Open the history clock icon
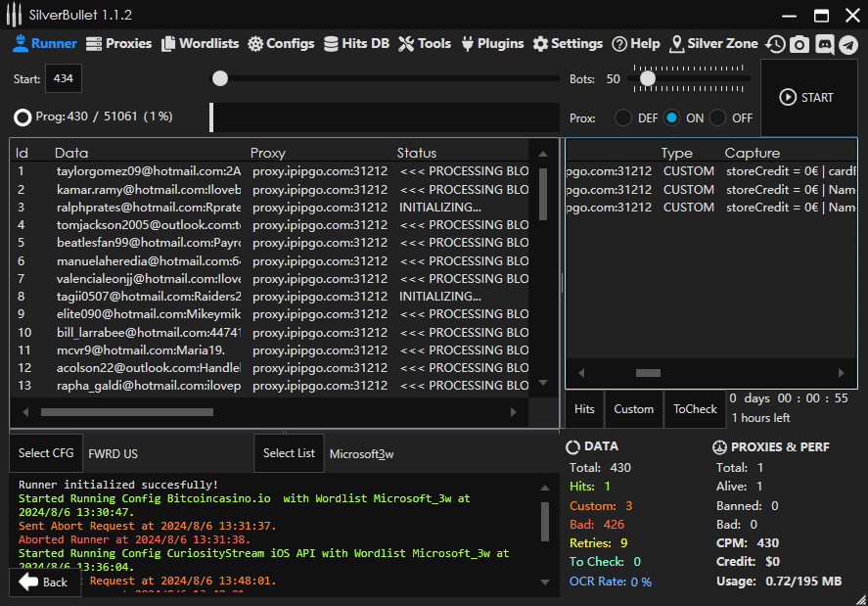 [775, 44]
